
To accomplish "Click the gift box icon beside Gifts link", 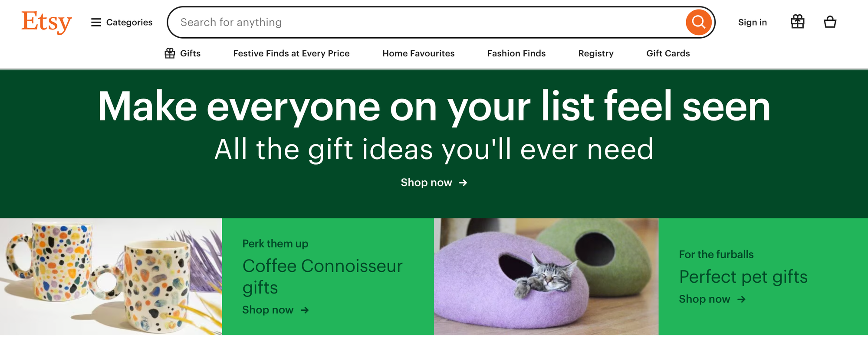I will [169, 53].
